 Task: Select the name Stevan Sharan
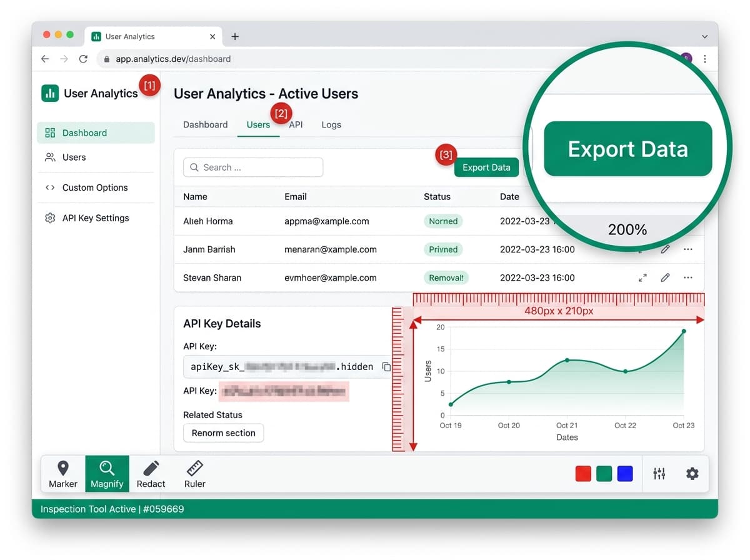tap(212, 277)
